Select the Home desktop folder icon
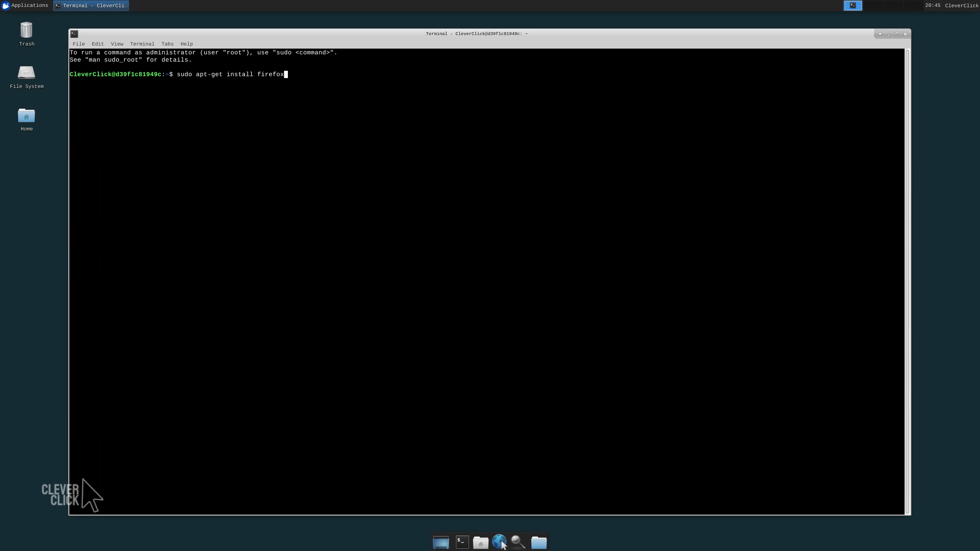Screen dimensions: 980x551 (x=26, y=116)
